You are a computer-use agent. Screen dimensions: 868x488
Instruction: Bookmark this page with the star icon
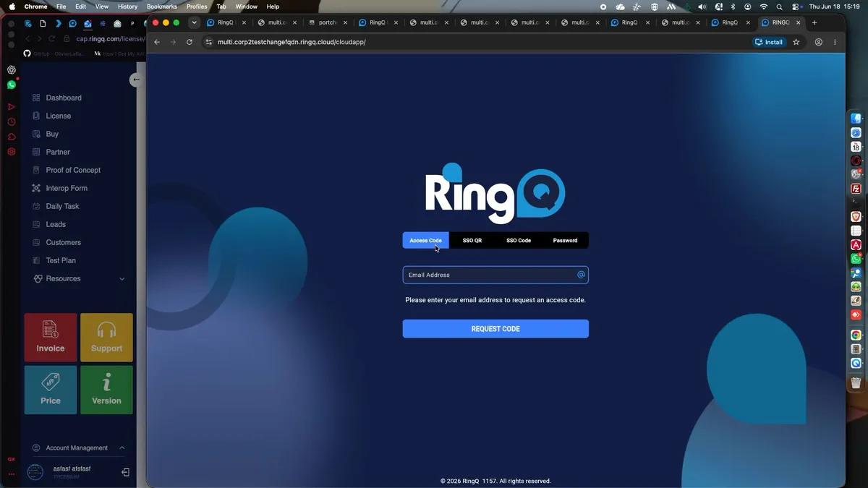point(796,42)
